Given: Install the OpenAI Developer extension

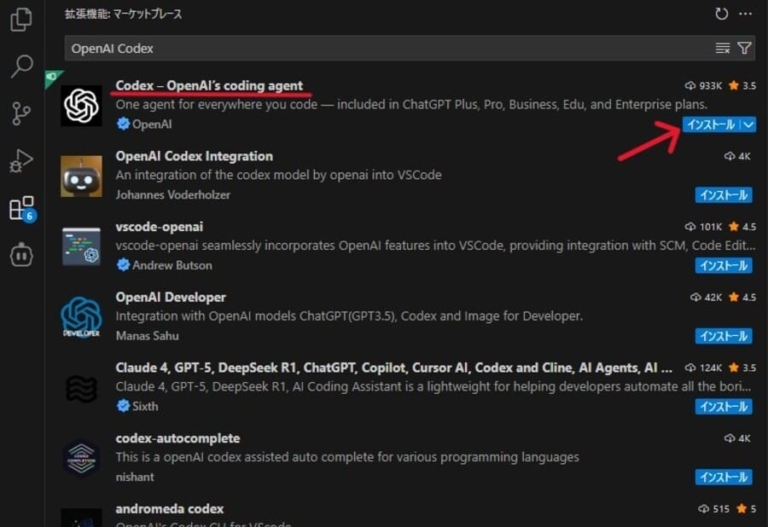Looking at the screenshot, I should click(723, 336).
